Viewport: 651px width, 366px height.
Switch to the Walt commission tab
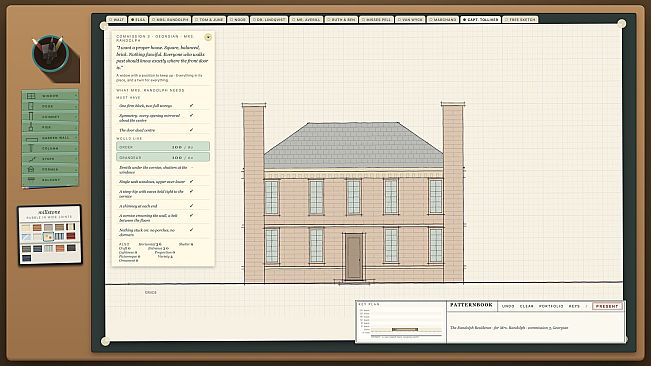click(117, 20)
